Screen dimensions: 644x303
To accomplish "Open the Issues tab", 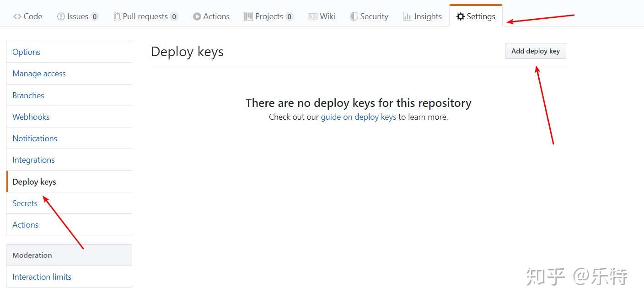I will (78, 16).
